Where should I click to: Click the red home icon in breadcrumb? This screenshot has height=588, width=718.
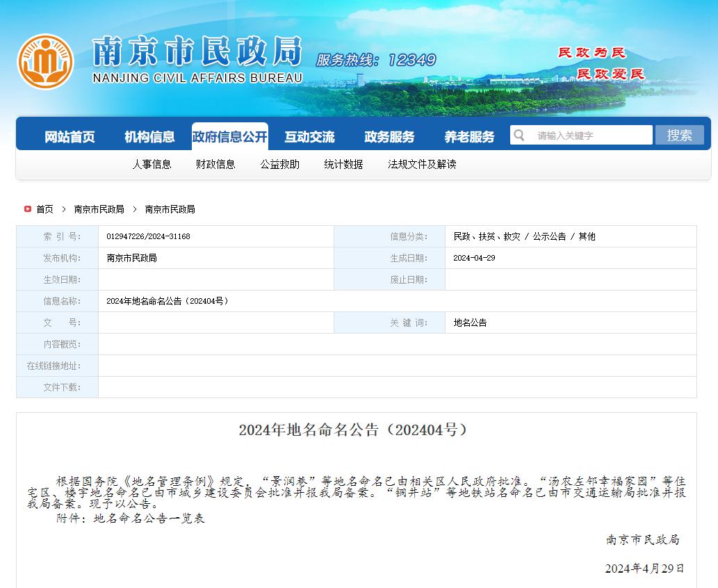pyautogui.click(x=27, y=209)
